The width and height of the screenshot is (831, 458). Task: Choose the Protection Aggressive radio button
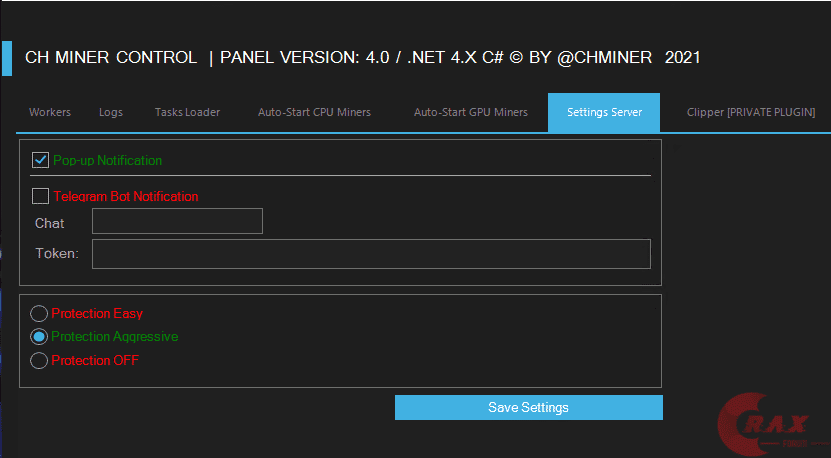coord(39,337)
